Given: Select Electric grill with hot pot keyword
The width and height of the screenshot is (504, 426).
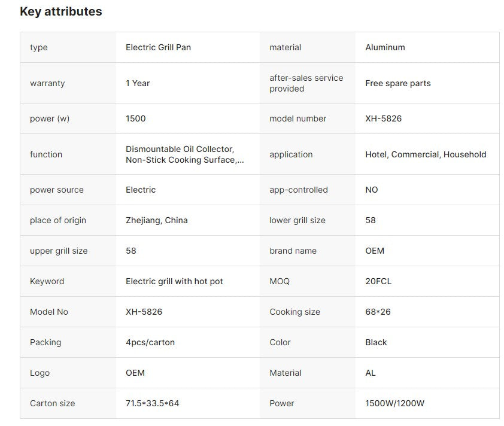Looking at the screenshot, I should pos(174,281).
